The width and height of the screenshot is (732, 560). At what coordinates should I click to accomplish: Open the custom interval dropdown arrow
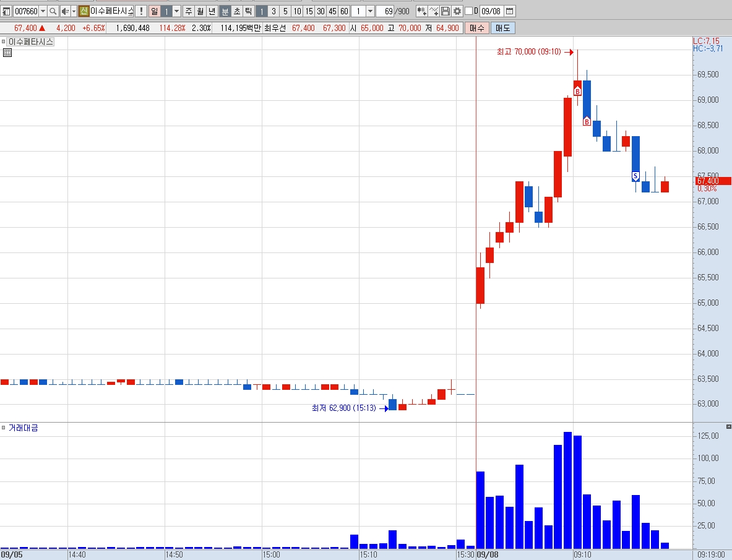click(x=370, y=11)
